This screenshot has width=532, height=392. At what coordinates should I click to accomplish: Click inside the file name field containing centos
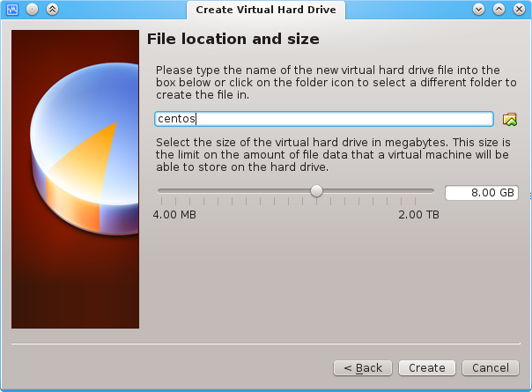(x=323, y=119)
